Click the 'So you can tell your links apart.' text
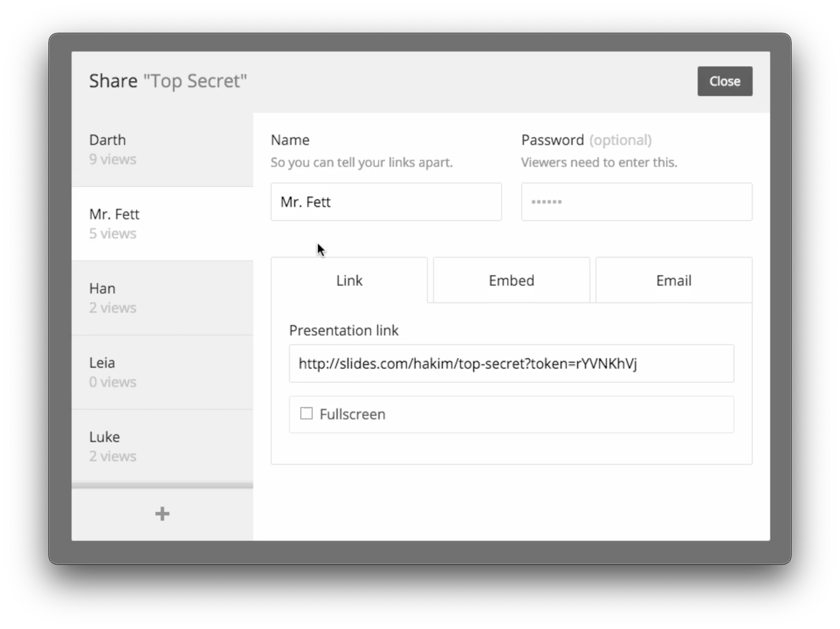This screenshot has width=840, height=629. pyautogui.click(x=361, y=162)
